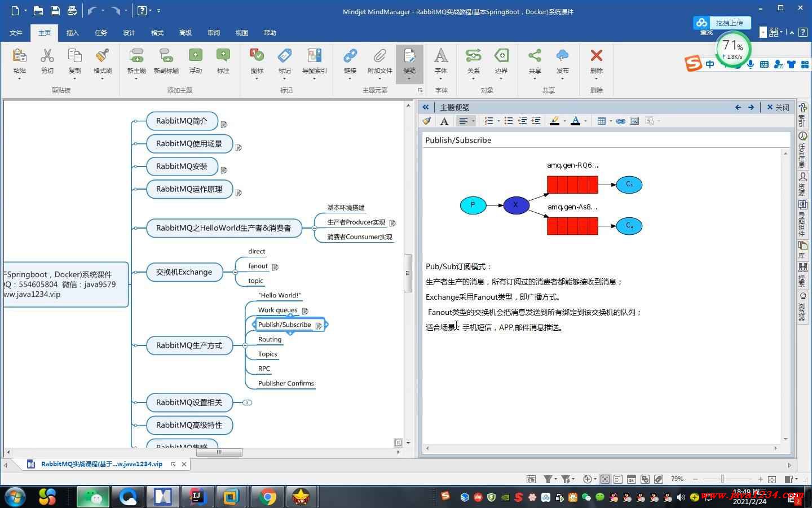Collapse the notes pane with double chevron
Image resolution: width=812 pixels, height=508 pixels.
click(426, 107)
